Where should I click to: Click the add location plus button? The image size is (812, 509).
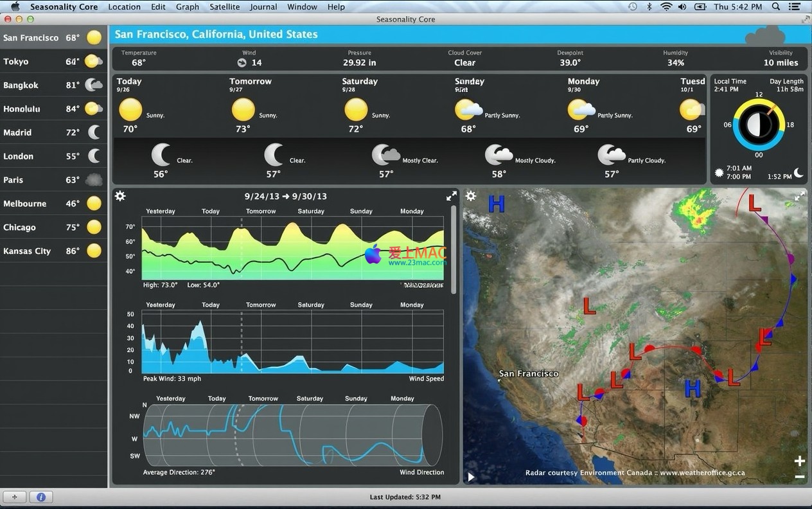pyautogui.click(x=14, y=497)
